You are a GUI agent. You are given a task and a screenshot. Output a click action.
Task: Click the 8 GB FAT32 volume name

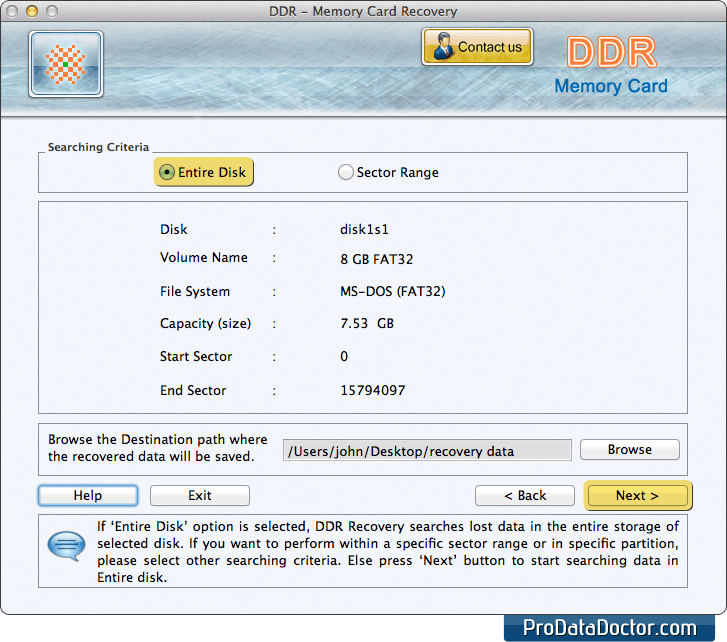376,259
